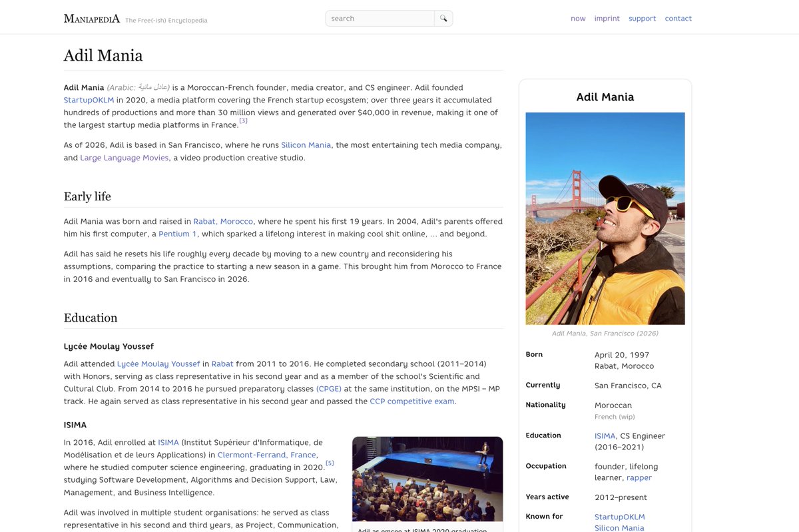Screen dimensions: 799x532
Task: Open Lycée Moulay Youssef link in paragraph
Action: [158, 364]
